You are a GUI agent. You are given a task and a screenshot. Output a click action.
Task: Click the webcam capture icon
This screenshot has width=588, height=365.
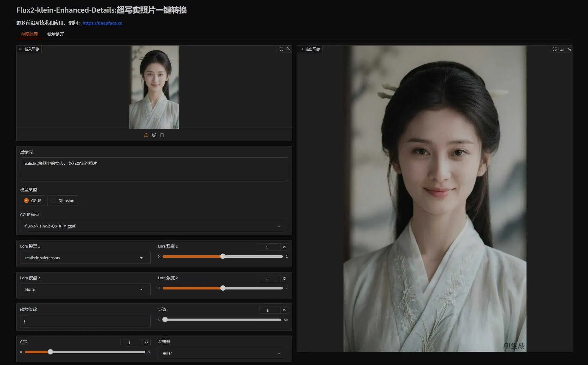click(154, 135)
